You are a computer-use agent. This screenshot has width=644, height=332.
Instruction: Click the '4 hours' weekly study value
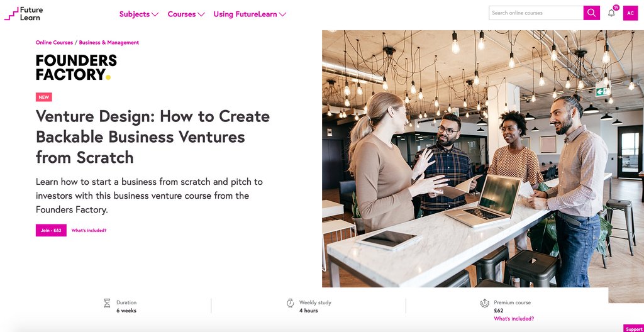[x=308, y=311]
